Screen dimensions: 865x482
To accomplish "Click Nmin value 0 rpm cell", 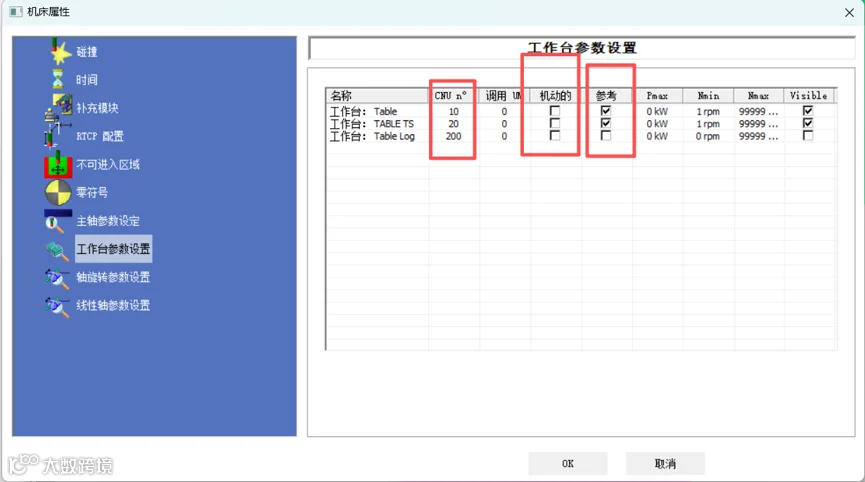I will coord(708,136).
